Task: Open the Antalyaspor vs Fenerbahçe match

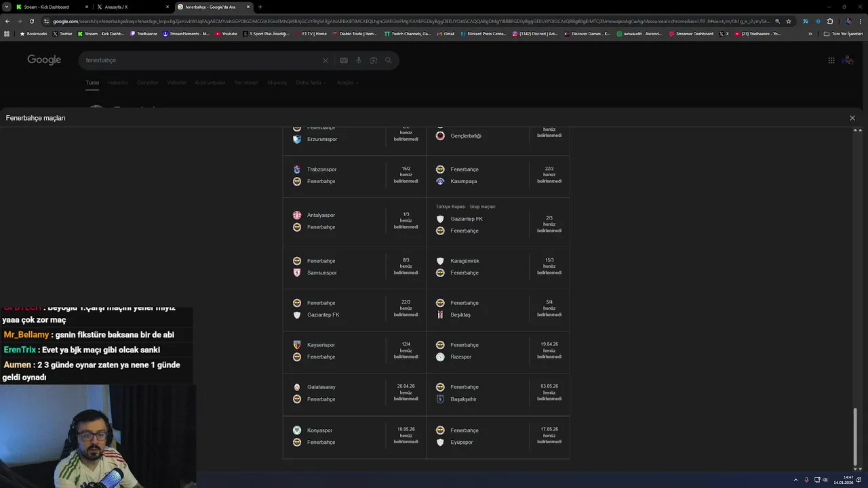Action: tap(355, 221)
